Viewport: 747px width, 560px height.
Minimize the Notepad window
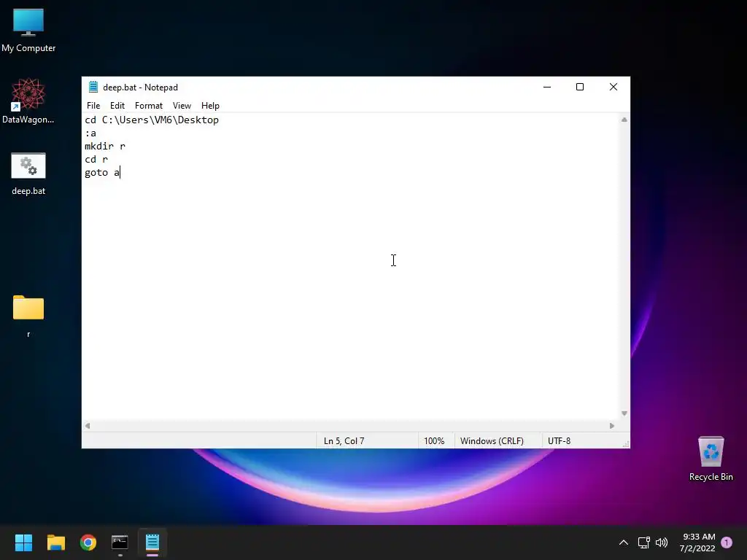[547, 87]
